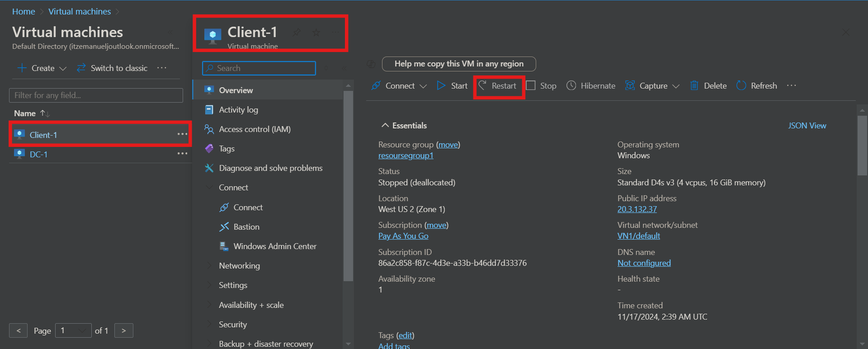Open the Capture dropdown arrow

pyautogui.click(x=676, y=86)
